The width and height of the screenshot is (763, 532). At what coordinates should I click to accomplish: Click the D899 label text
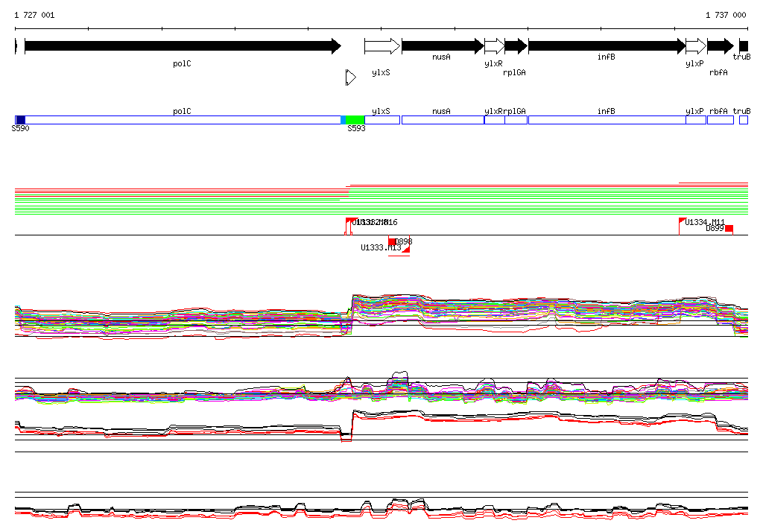coord(715,228)
